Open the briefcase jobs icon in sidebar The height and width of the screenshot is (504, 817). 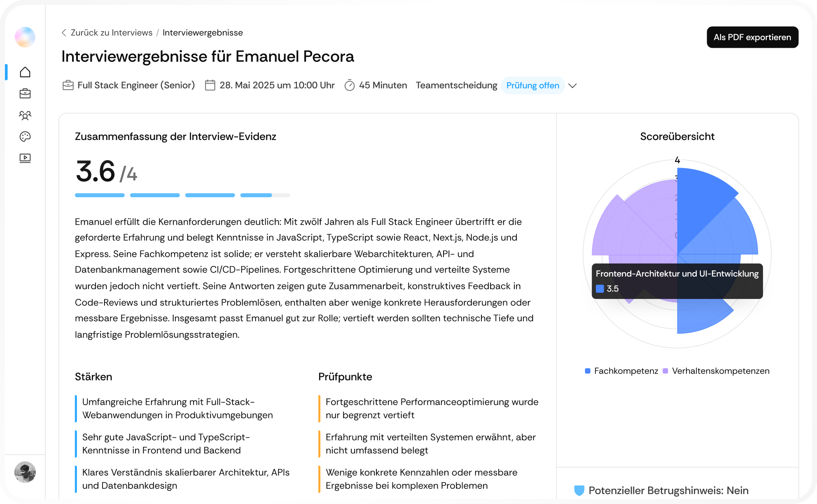25,93
